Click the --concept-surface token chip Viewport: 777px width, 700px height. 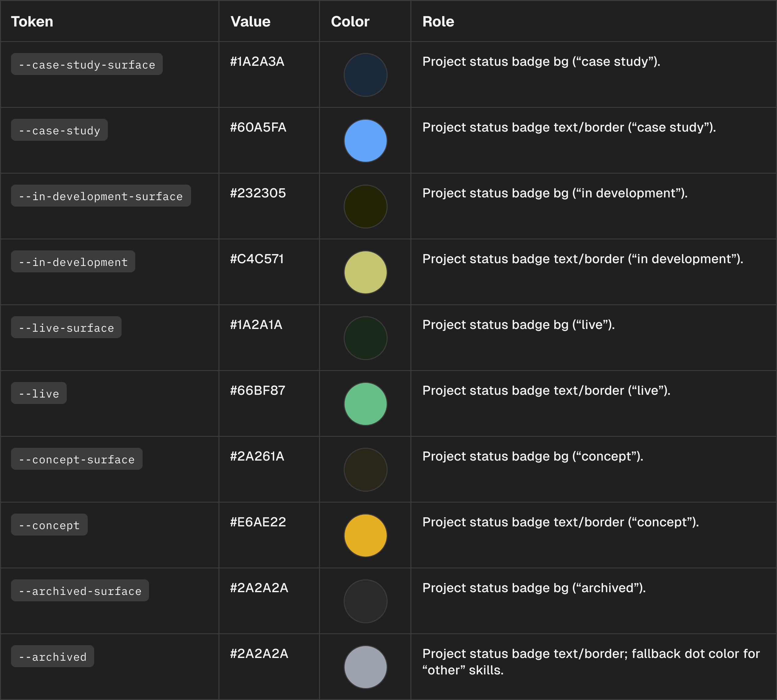pos(76,459)
